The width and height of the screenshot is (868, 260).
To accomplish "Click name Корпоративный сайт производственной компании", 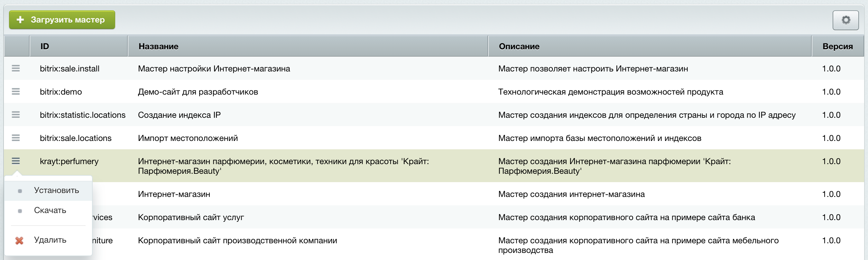I will [237, 241].
